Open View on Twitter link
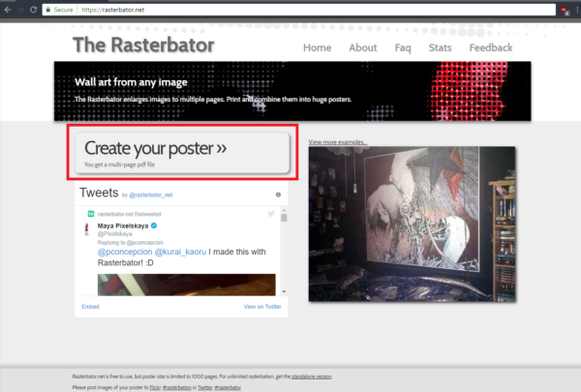The image size is (581, 392). click(x=262, y=306)
